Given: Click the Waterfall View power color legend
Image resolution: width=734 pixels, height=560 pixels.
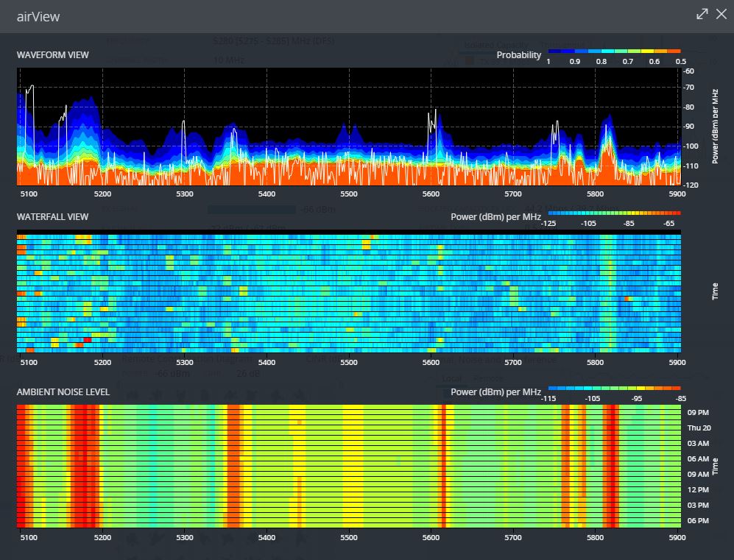Looking at the screenshot, I should (x=614, y=213).
